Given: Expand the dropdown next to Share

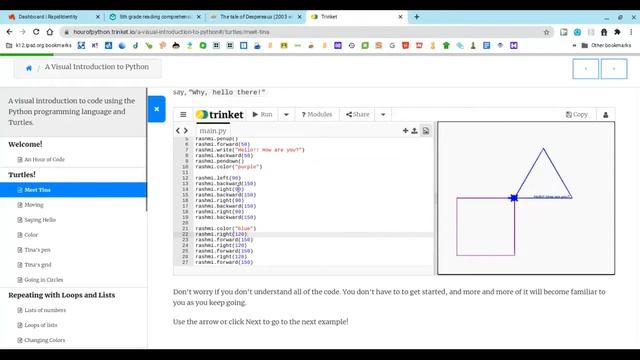Looking at the screenshot, I should (383, 115).
